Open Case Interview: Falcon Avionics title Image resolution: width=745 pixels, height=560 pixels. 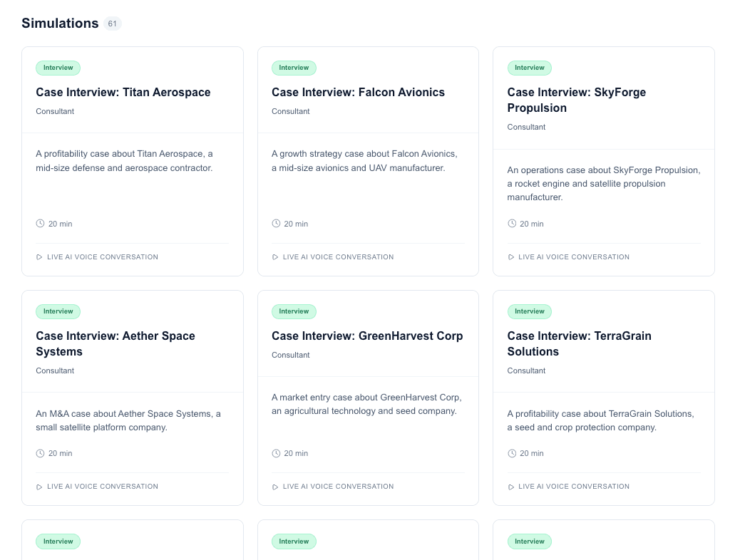click(358, 93)
